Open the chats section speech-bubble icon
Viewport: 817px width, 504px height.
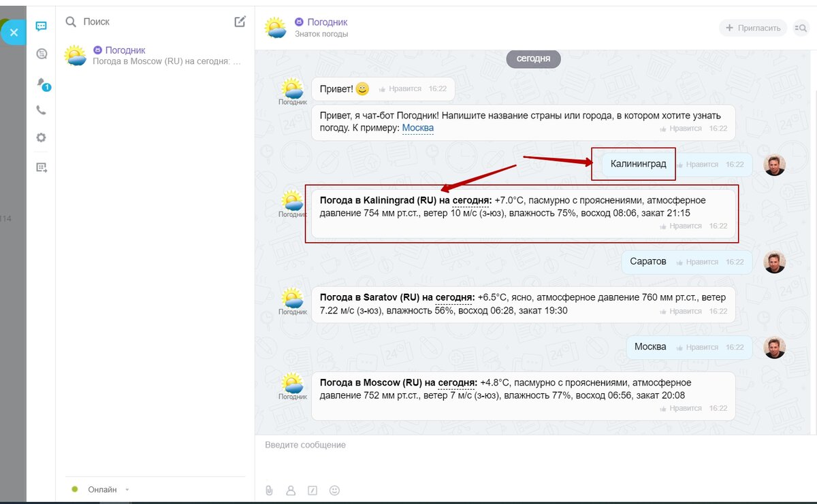pos(41,27)
